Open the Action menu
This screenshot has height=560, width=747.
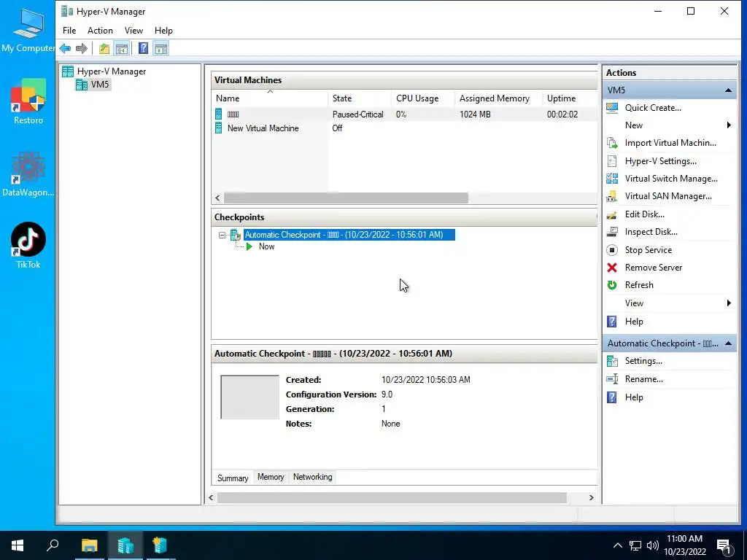point(100,31)
